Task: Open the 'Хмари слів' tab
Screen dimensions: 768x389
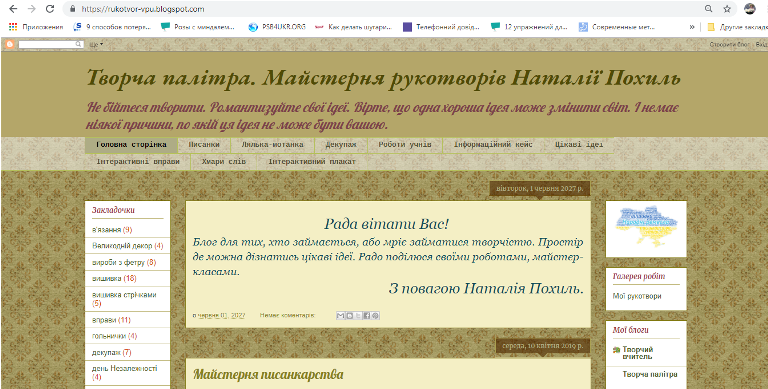Action: tap(224, 162)
